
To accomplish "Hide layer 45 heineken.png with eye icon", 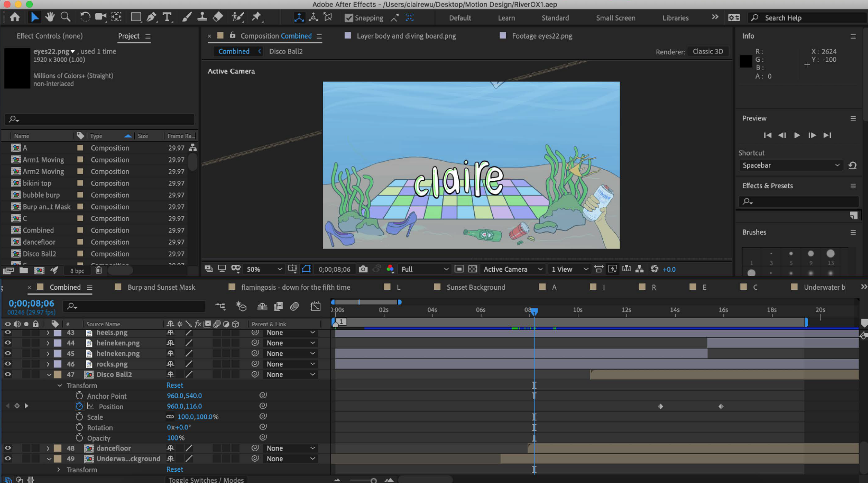I will (x=8, y=354).
